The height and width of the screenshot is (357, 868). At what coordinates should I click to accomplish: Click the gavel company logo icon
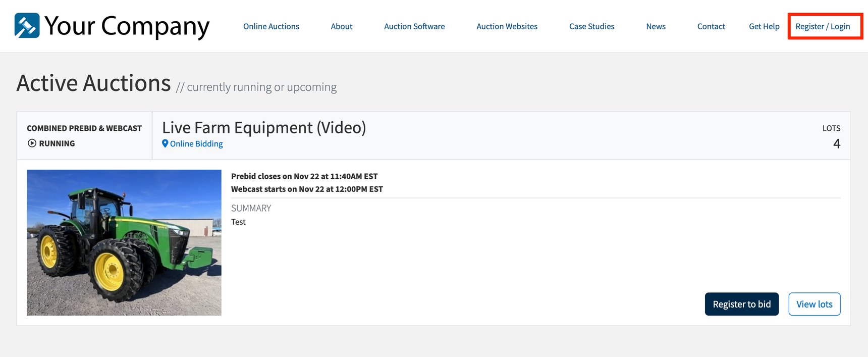point(27,25)
